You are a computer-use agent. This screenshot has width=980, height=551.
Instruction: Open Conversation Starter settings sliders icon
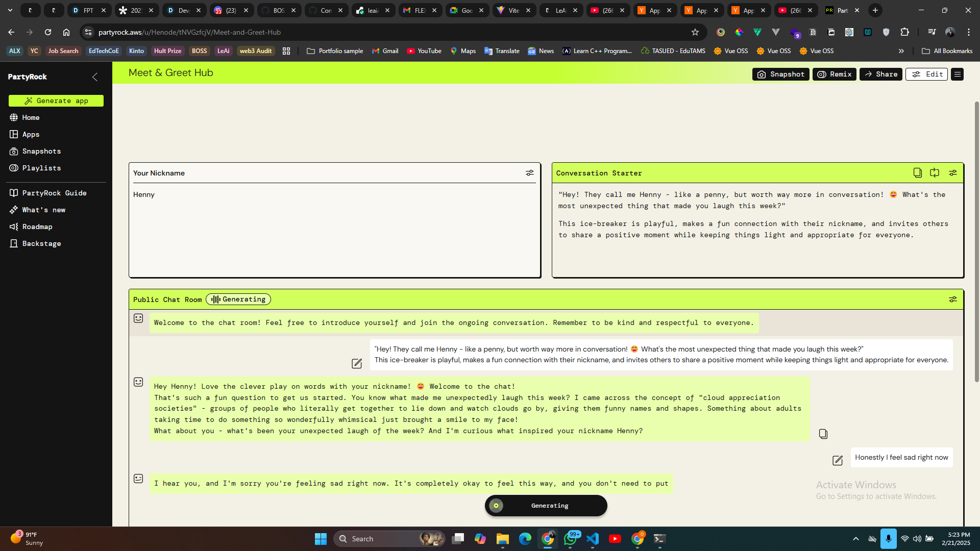pos(953,173)
